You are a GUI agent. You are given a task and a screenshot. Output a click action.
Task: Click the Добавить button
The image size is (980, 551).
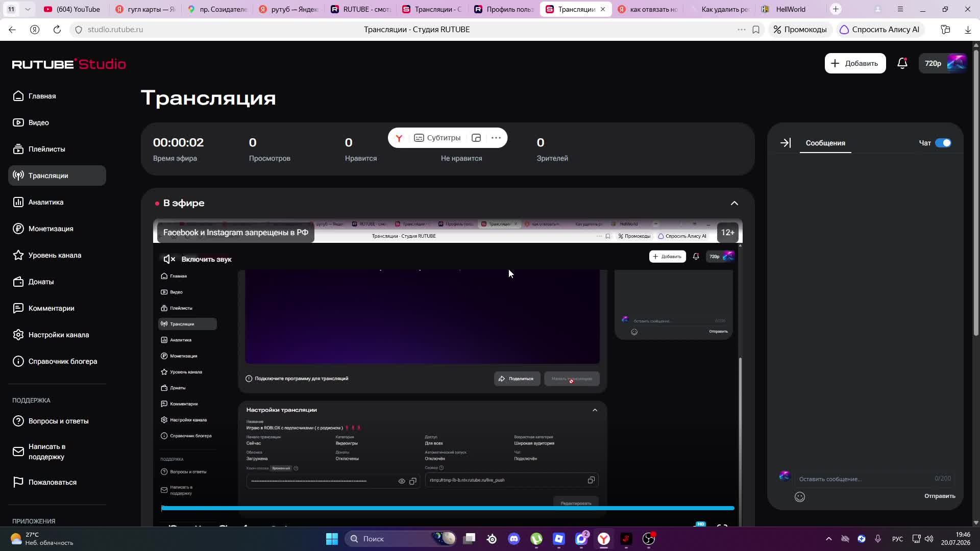855,63
